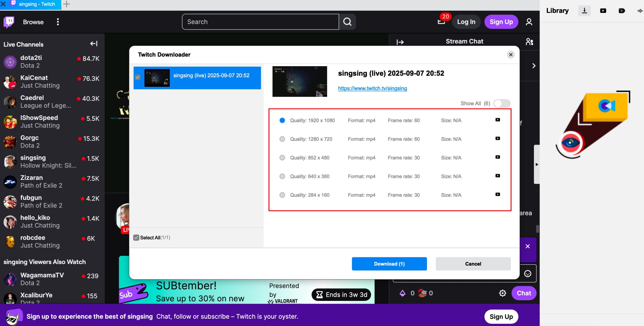The width and height of the screenshot is (644, 326).
Task: Click the Library downloads icon
Action: (584, 11)
